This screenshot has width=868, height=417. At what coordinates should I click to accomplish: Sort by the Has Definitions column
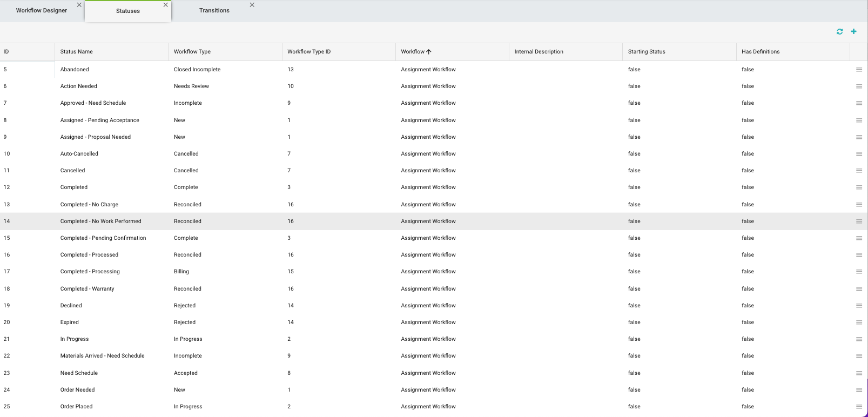(x=792, y=52)
